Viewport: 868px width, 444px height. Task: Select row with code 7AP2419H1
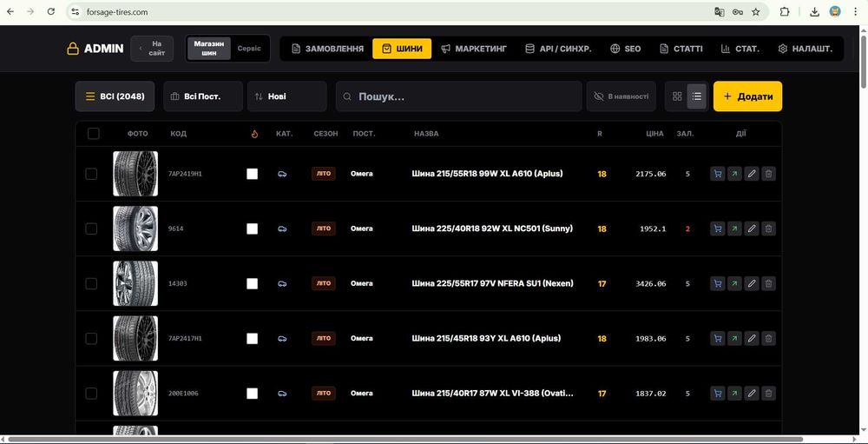(91, 174)
